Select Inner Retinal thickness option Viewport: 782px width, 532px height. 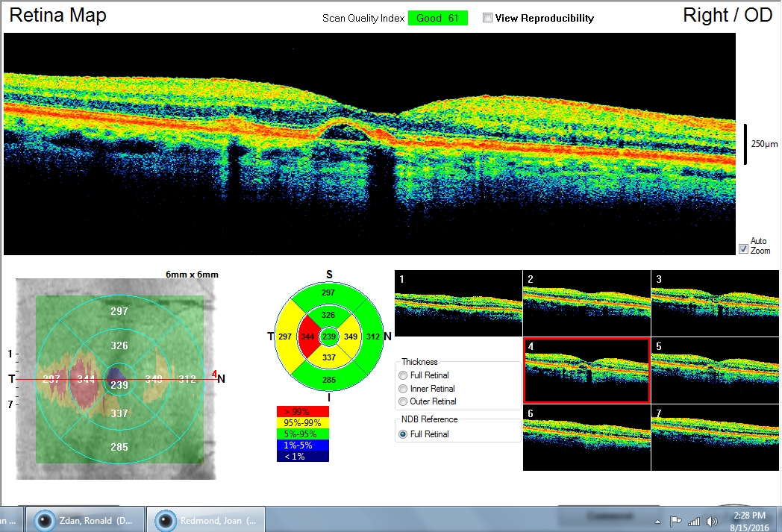coord(402,388)
